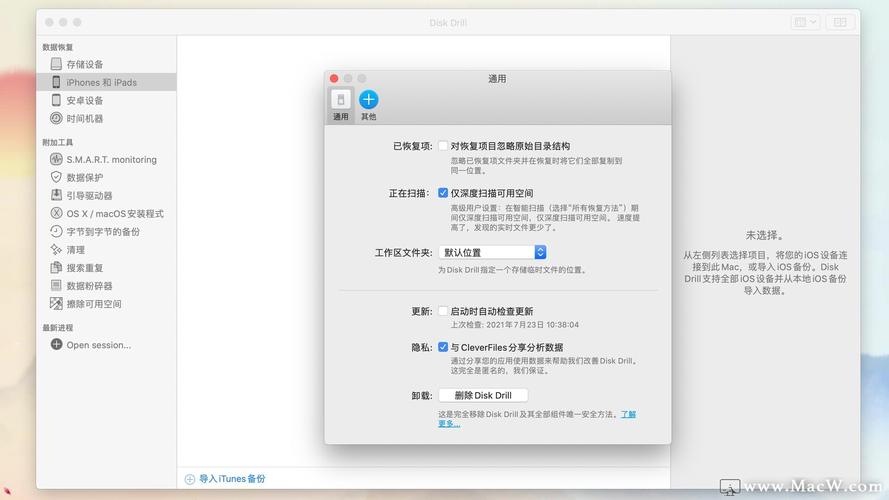Select the 数据粉碎器 shredder icon
889x500 pixels.
(56, 285)
